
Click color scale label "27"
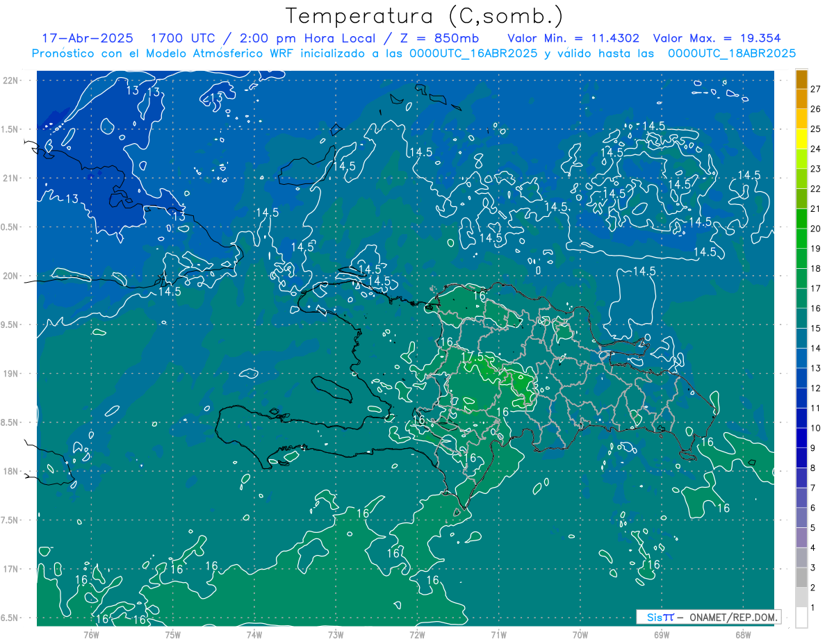[815, 89]
